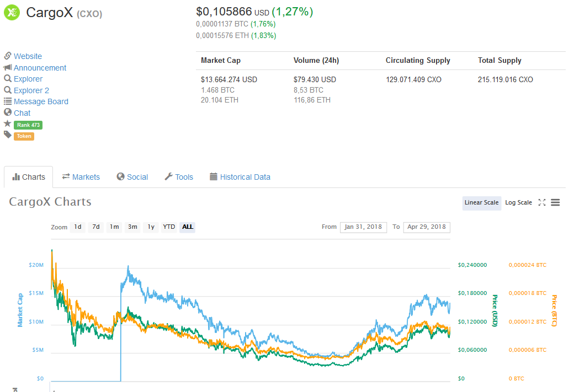574x392 pixels.
Task: Open the Message Board link
Action: pyautogui.click(x=41, y=101)
